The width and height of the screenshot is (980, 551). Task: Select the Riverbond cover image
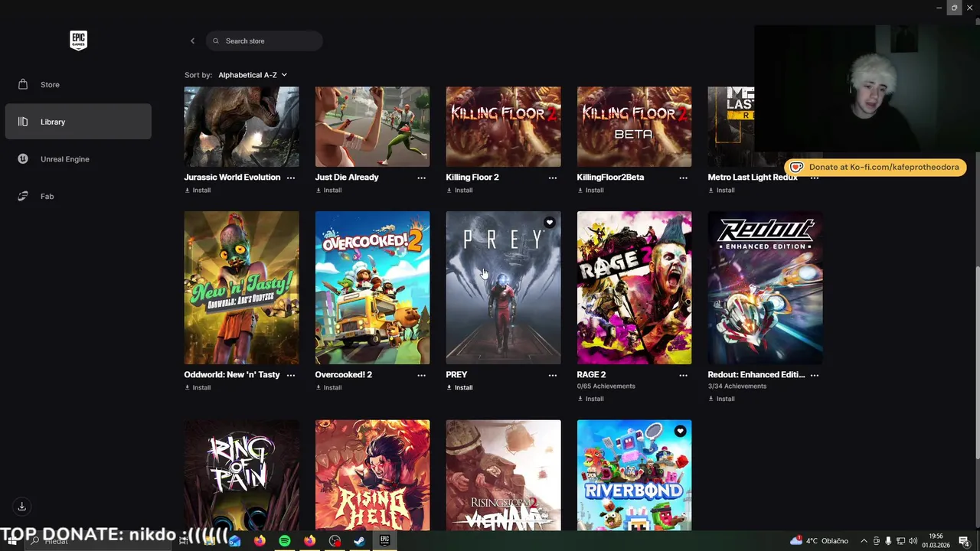pyautogui.click(x=634, y=474)
